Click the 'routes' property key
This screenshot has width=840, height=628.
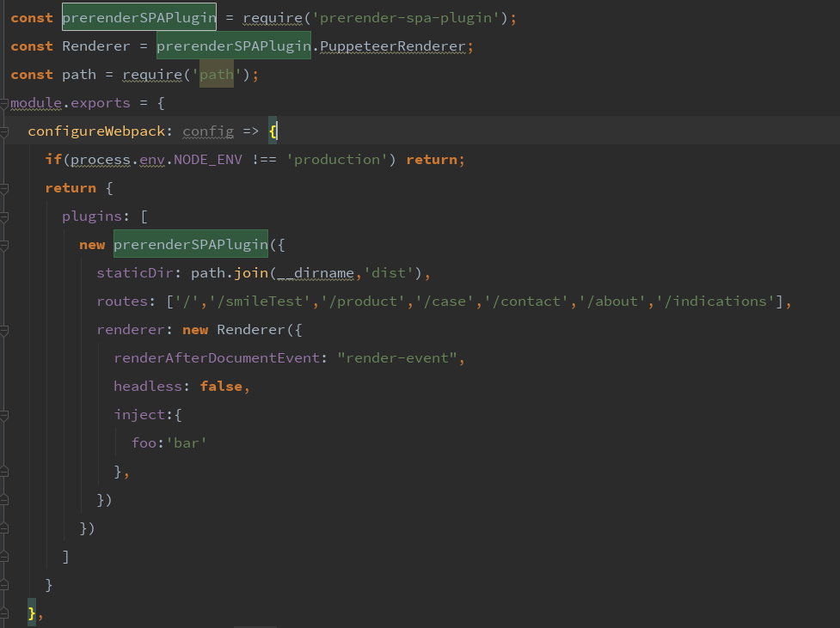[122, 302]
